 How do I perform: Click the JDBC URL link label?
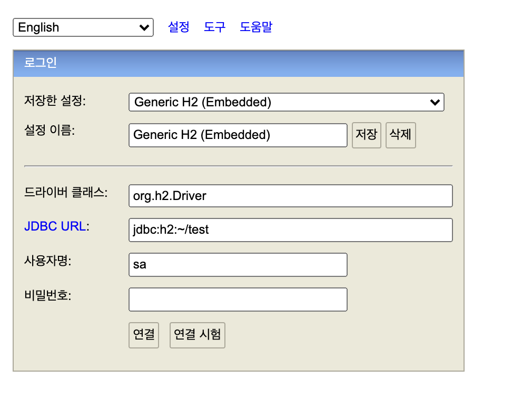click(55, 226)
